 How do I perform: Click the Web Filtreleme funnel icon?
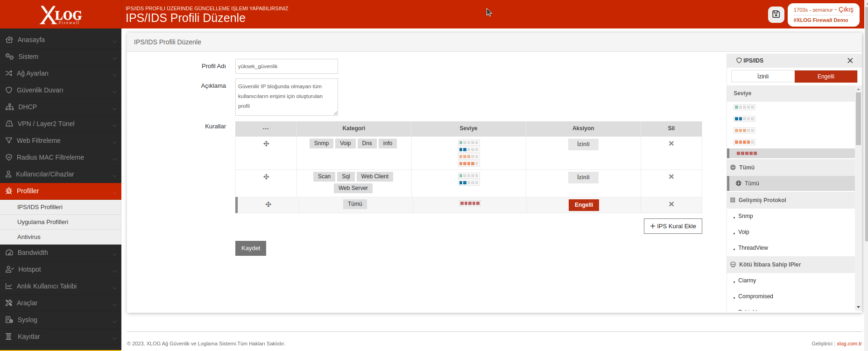(x=9, y=140)
